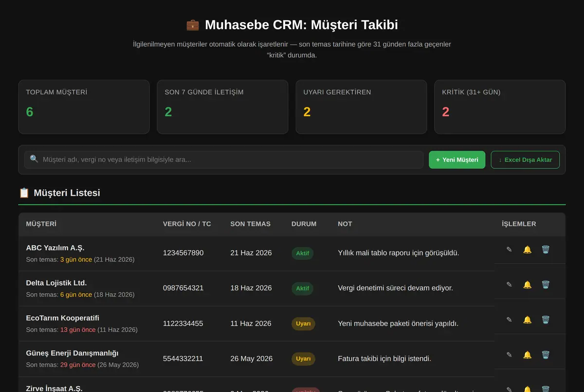The image size is (584, 392).
Task: Add a new customer with Yeni Müşteri
Action: (x=457, y=160)
